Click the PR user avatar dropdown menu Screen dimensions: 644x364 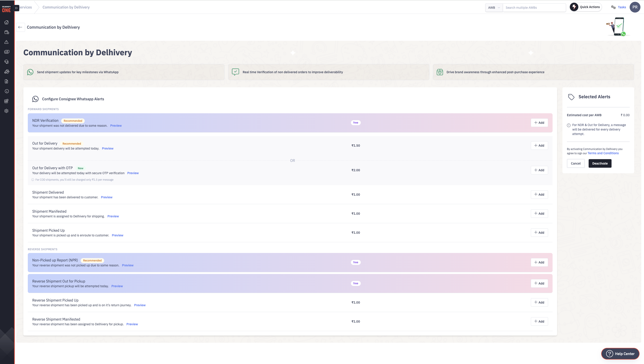[x=635, y=7]
